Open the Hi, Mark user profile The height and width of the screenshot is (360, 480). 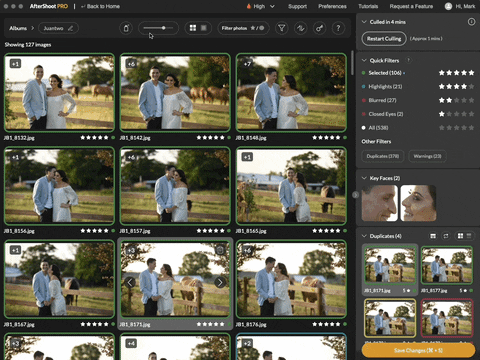[460, 6]
